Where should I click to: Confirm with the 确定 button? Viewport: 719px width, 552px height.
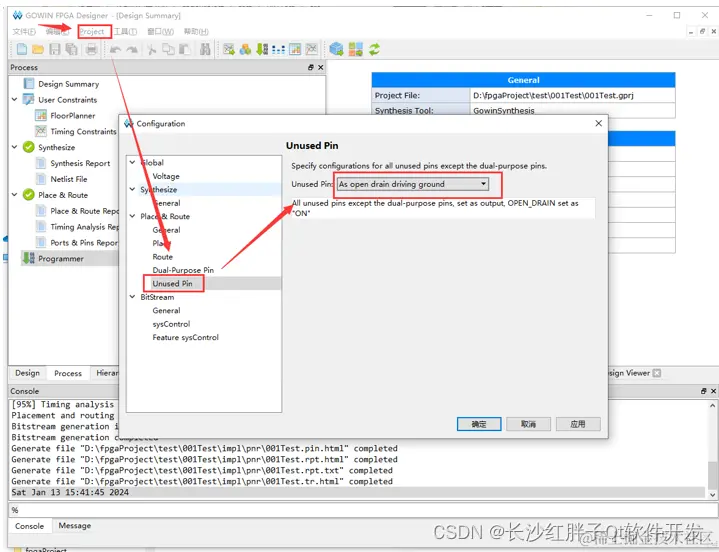point(479,424)
